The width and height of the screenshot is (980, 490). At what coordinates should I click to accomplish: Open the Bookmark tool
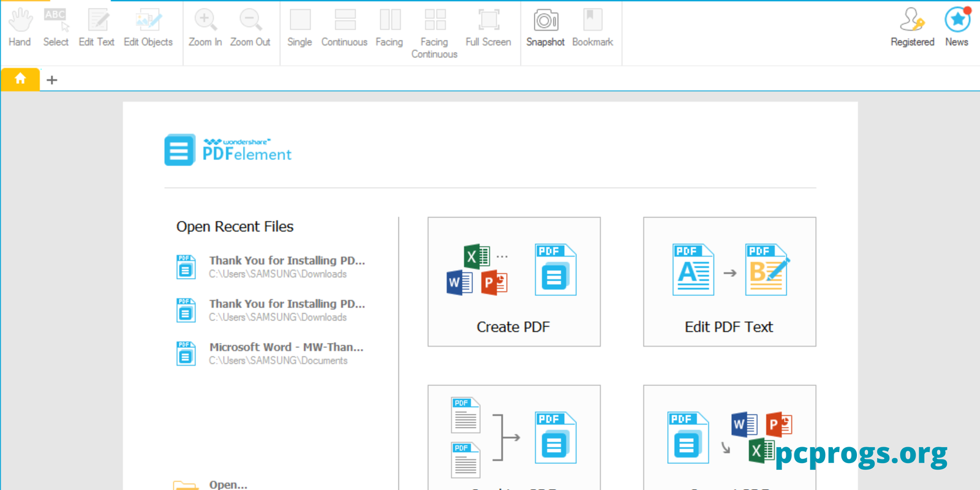592,28
